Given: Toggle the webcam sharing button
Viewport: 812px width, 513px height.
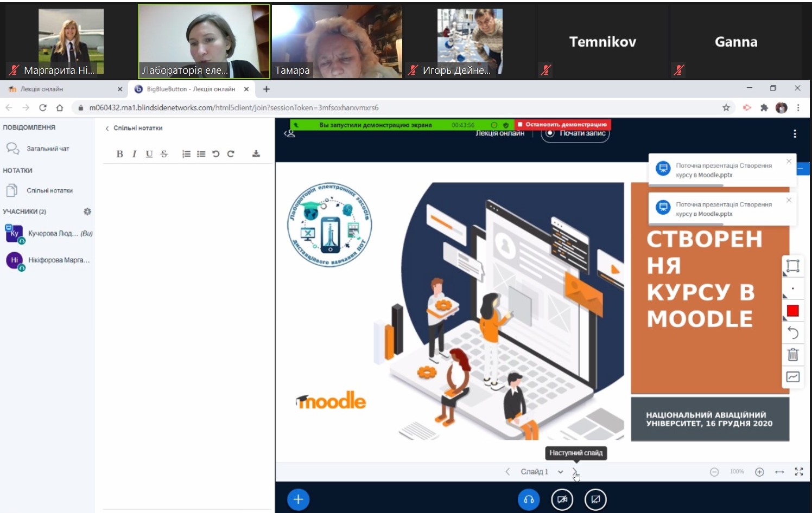Looking at the screenshot, I should click(x=562, y=499).
